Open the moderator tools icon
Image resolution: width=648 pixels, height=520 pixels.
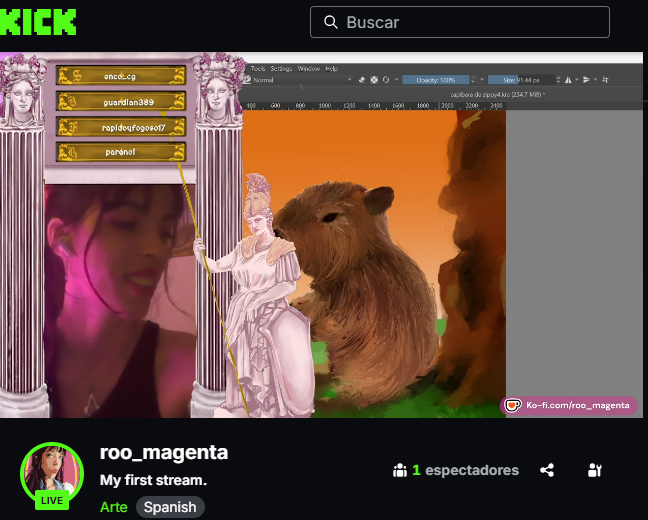click(595, 470)
